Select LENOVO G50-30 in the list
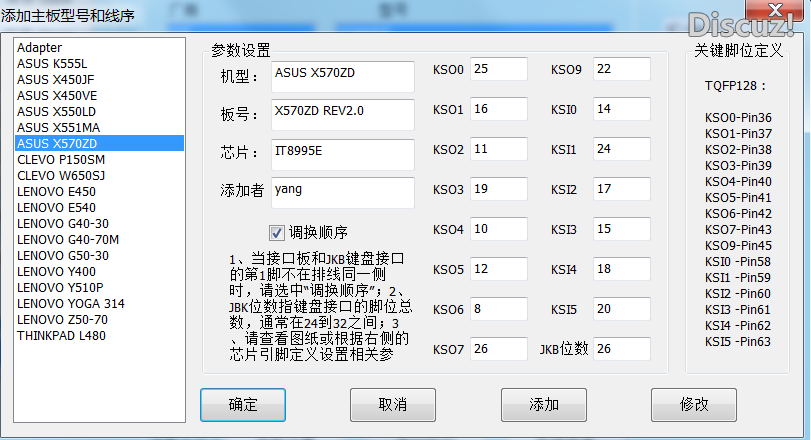The width and height of the screenshot is (811, 440). (99, 256)
